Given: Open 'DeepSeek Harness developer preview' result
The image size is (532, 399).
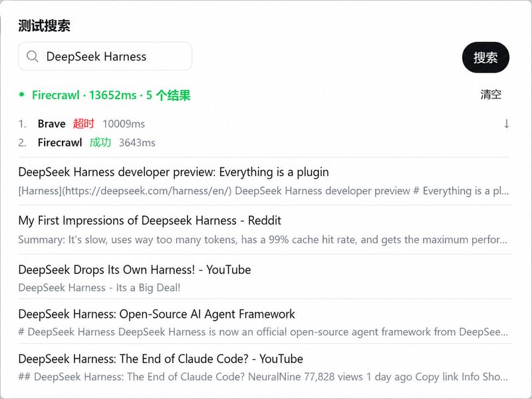Looking at the screenshot, I should coord(174,172).
